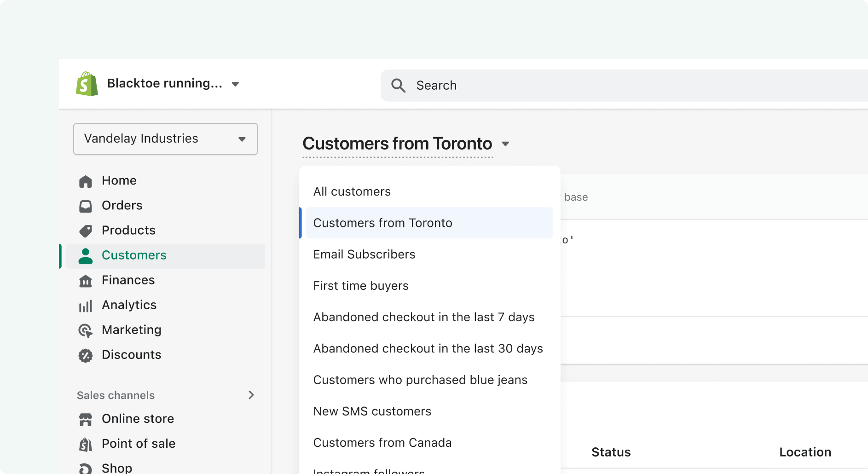Click the Customers from Toronto segment title
Viewport: 868px width, 474px height.
coord(397,144)
